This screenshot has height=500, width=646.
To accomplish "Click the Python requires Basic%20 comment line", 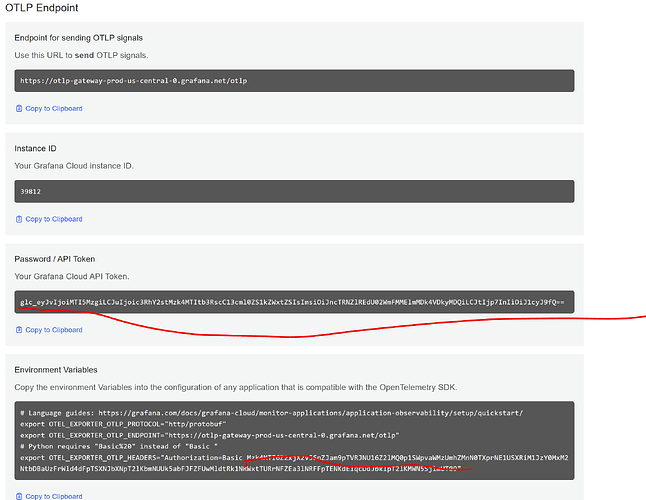I will [119, 446].
